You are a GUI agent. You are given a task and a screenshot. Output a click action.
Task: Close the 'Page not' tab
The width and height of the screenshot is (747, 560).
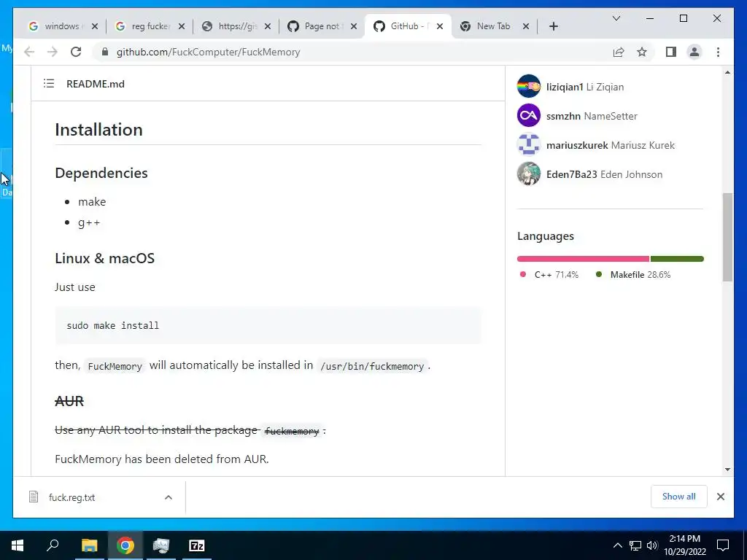coord(354,26)
